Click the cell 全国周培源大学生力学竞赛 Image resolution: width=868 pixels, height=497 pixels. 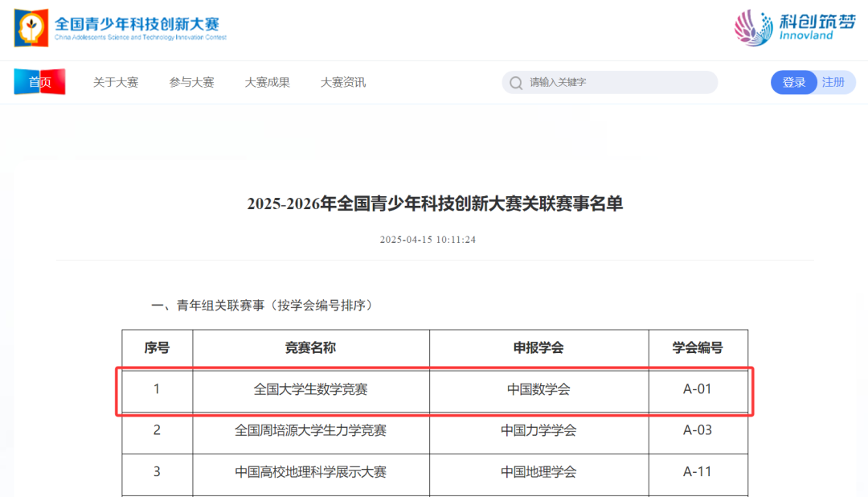coord(310,430)
